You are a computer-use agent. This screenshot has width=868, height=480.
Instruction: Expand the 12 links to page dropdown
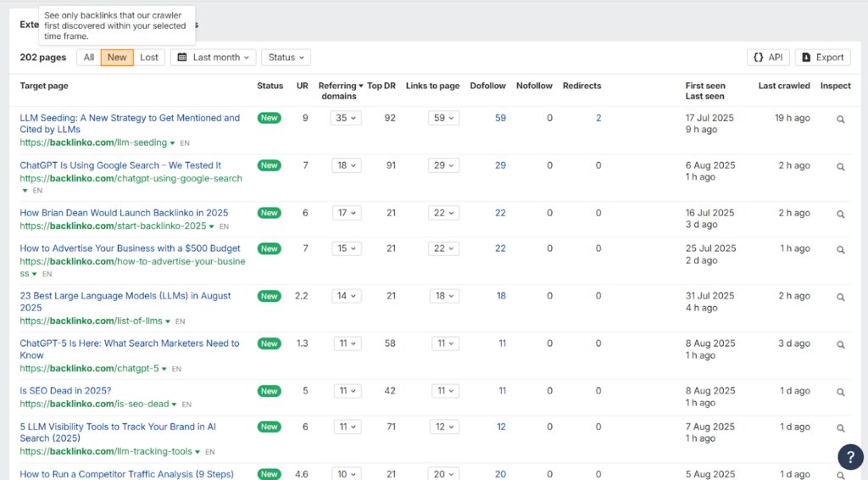coord(444,427)
